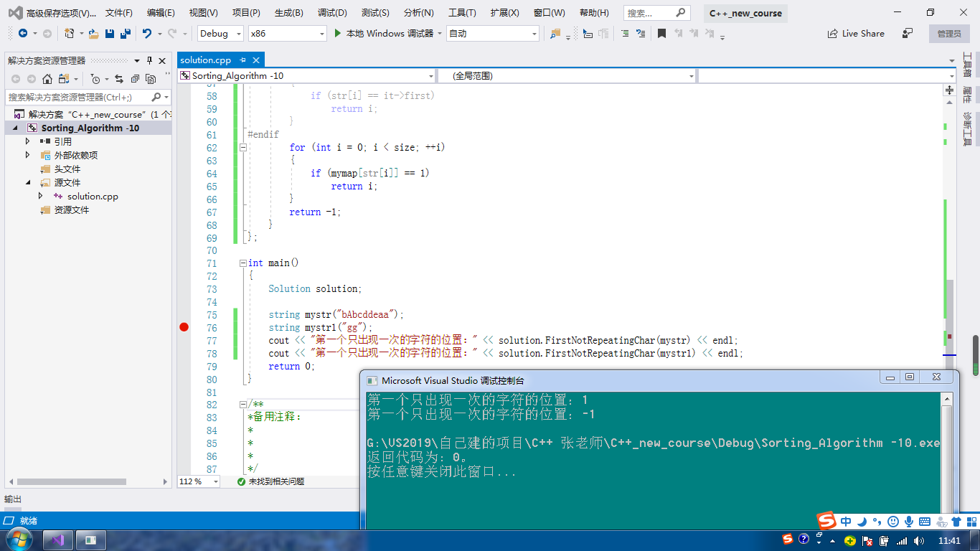Screen dimensions: 980x551
Task: Click the undo arrow icon
Action: click(146, 34)
